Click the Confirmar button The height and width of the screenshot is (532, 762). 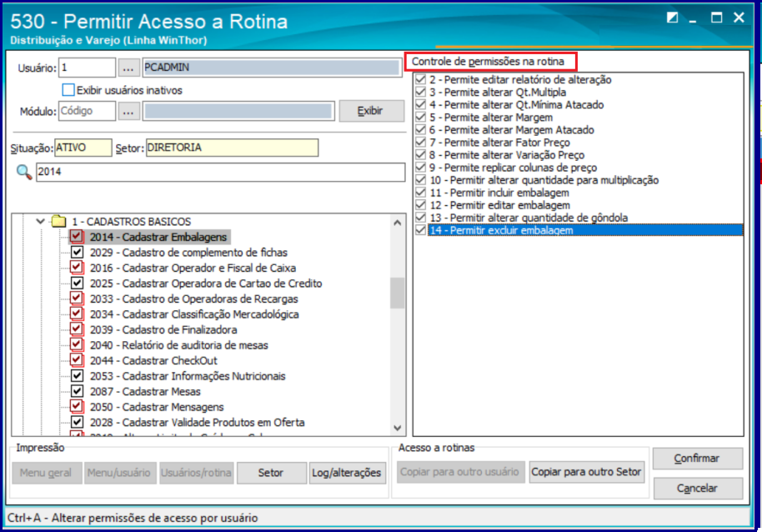697,458
